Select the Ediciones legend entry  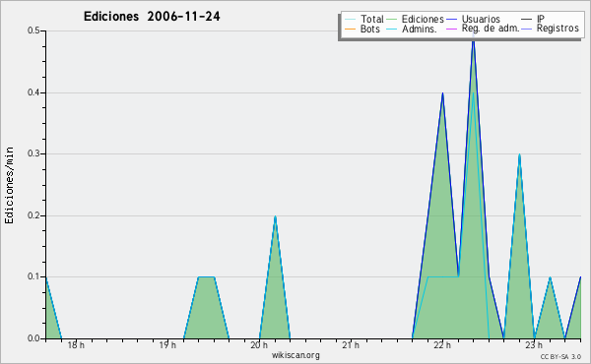tap(415, 19)
